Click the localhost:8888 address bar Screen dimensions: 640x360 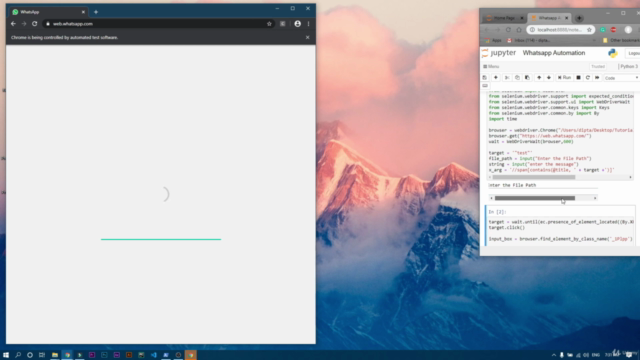pyautogui.click(x=559, y=30)
